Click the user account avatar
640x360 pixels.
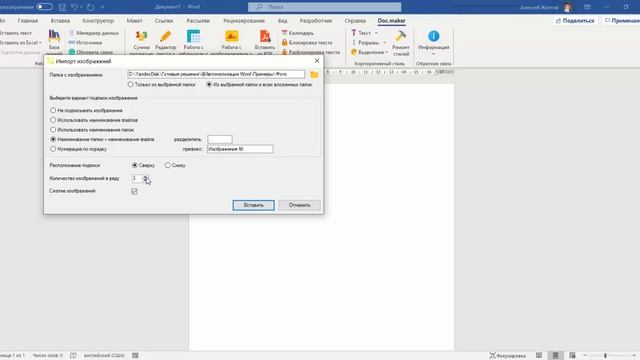point(568,7)
